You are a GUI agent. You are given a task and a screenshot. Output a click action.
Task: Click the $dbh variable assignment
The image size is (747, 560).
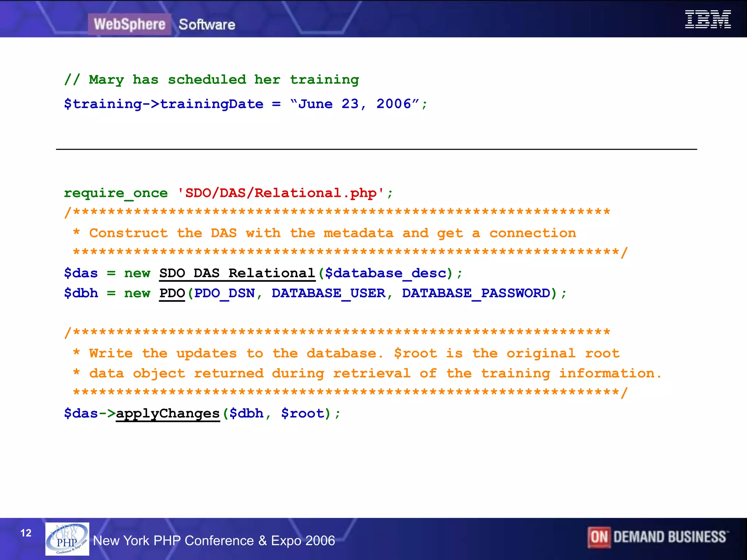(x=81, y=293)
